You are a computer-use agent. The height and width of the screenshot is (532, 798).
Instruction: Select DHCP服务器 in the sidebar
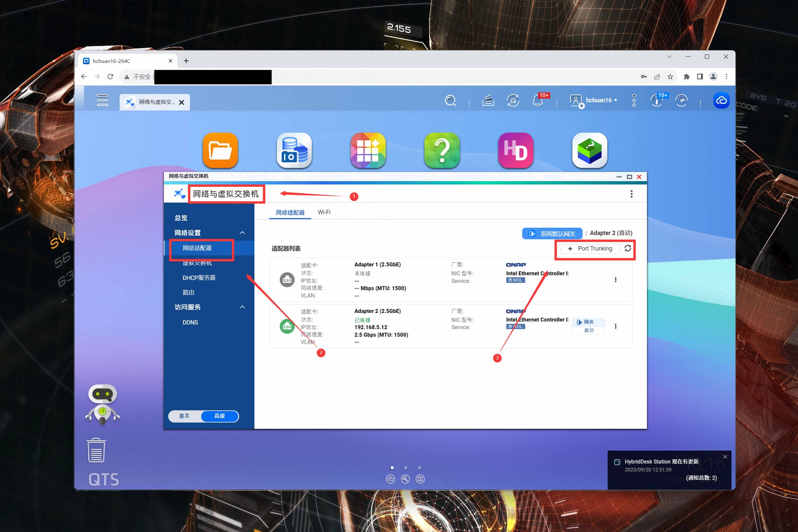click(199, 277)
